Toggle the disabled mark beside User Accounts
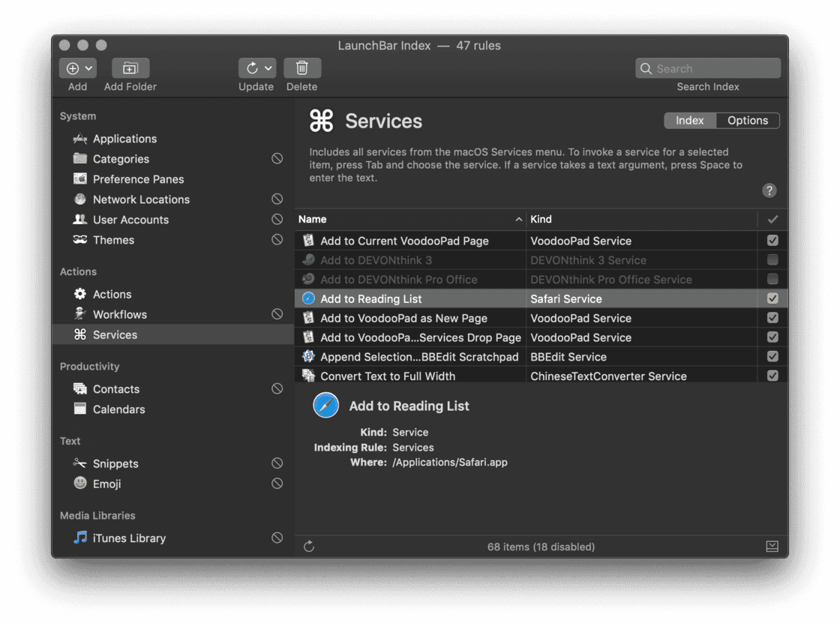Screen dimensions: 840x626 pyautogui.click(x=277, y=220)
